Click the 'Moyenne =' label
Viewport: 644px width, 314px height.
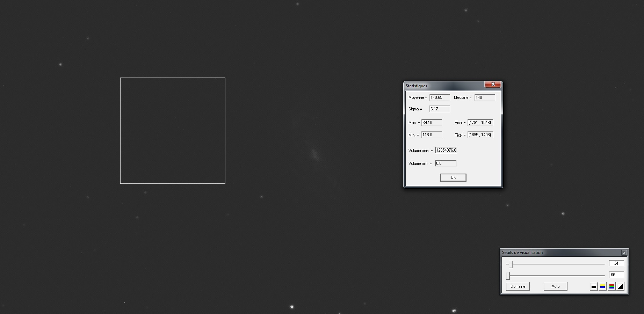point(418,97)
